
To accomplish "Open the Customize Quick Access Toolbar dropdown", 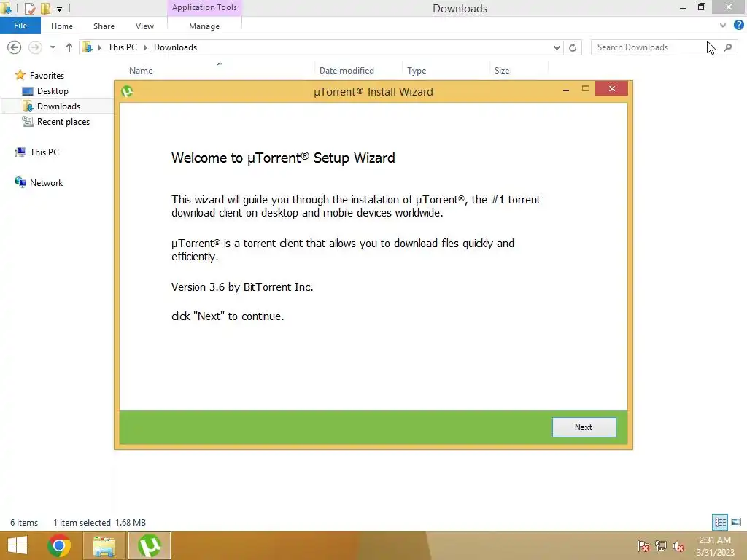I will coord(60,9).
